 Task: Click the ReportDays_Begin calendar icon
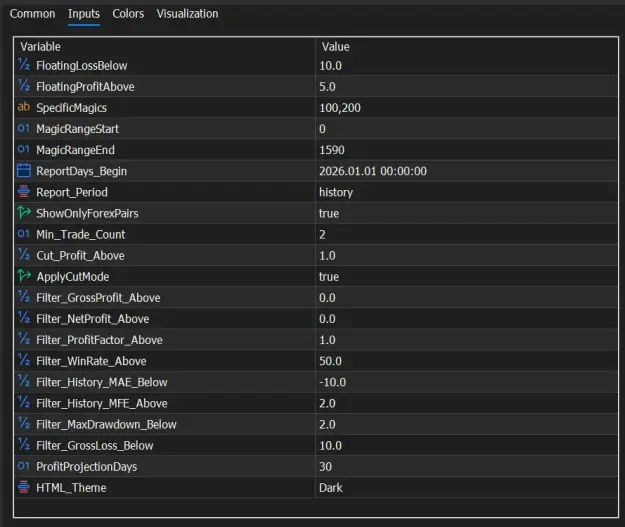coord(24,170)
